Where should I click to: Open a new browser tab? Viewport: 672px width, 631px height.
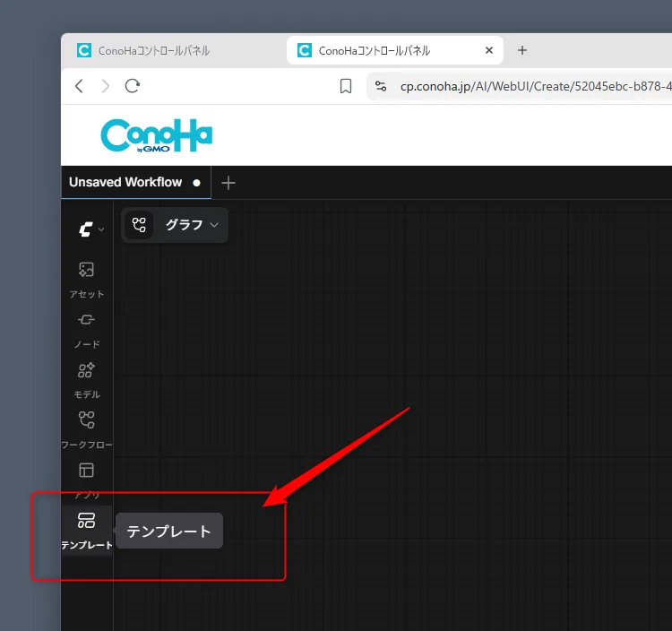522,50
